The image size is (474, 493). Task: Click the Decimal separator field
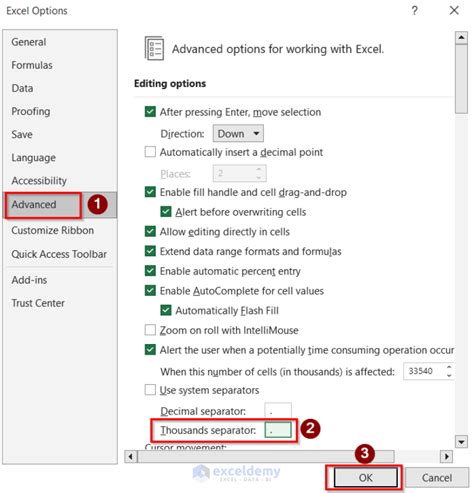(x=278, y=411)
